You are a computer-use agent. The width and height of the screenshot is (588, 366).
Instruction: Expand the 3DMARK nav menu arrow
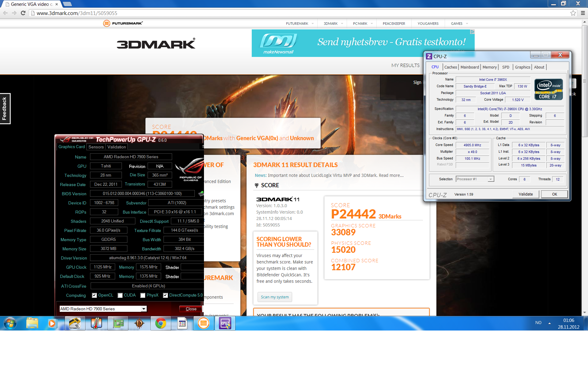(x=342, y=24)
